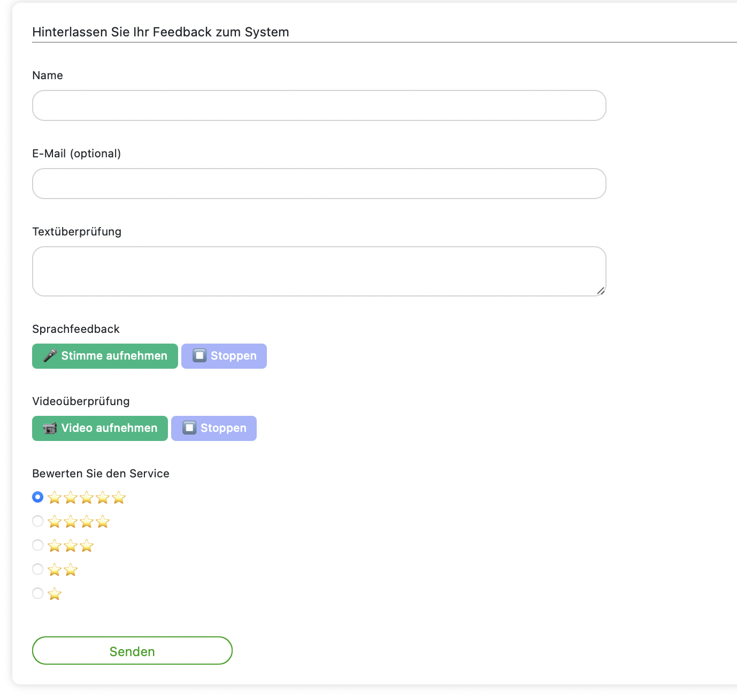The image size is (737, 700).
Task: Choose the four-star rating radio button
Action: (x=37, y=521)
